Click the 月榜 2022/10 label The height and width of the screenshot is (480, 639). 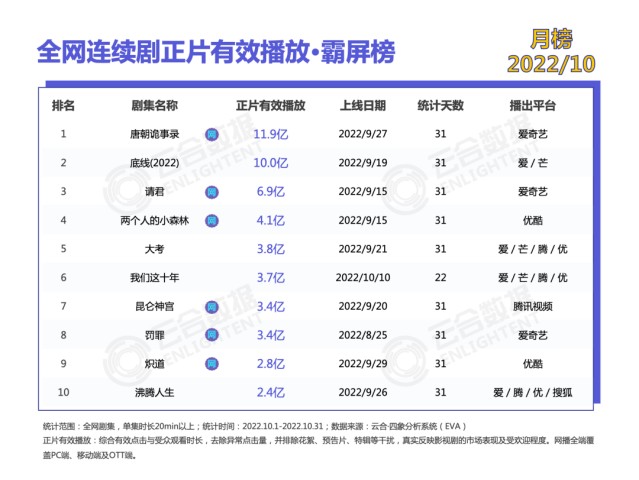tap(552, 52)
